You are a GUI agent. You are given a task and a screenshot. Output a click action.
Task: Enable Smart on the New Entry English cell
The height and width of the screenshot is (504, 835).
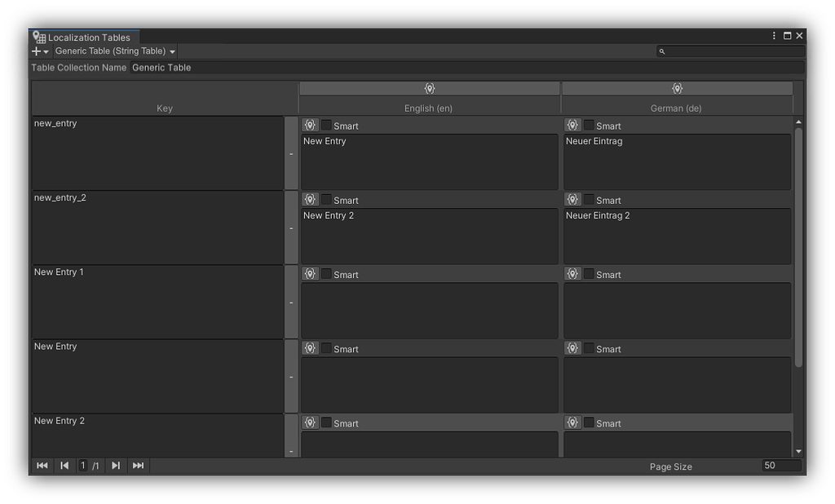pos(326,348)
